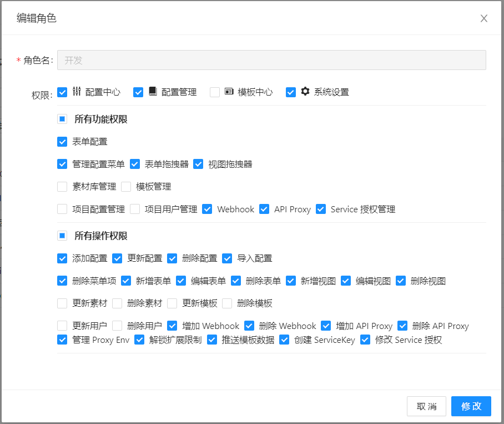Enable the 模板中心 permission checkbox
This screenshot has height=424, width=504.
(x=215, y=92)
